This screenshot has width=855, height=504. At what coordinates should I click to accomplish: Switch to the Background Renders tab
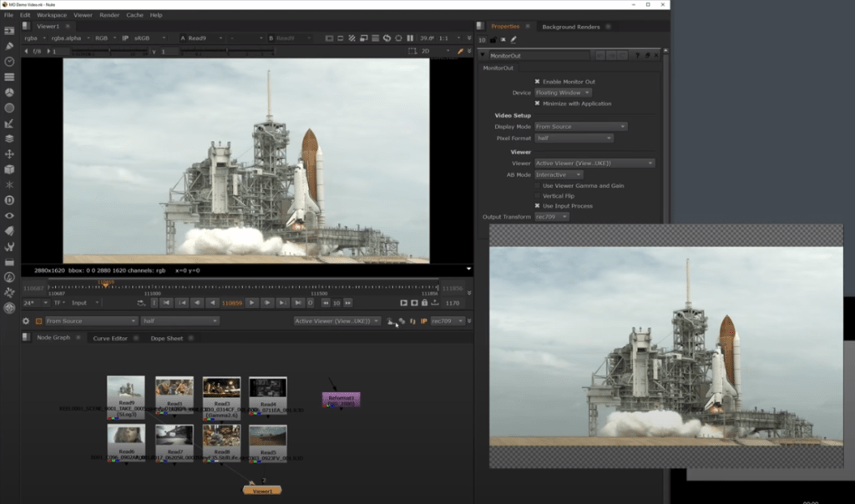pos(571,27)
